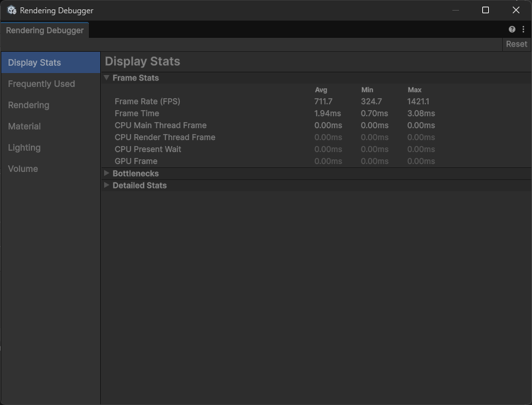Screen dimensions: 532x405
Task: Open the help icon in the tab bar
Action: tap(512, 30)
